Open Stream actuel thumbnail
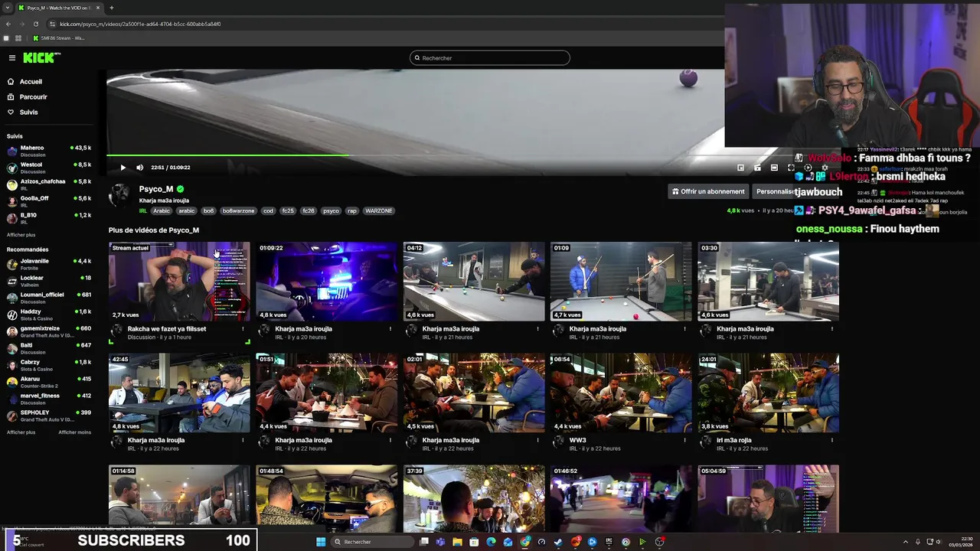 coord(179,282)
